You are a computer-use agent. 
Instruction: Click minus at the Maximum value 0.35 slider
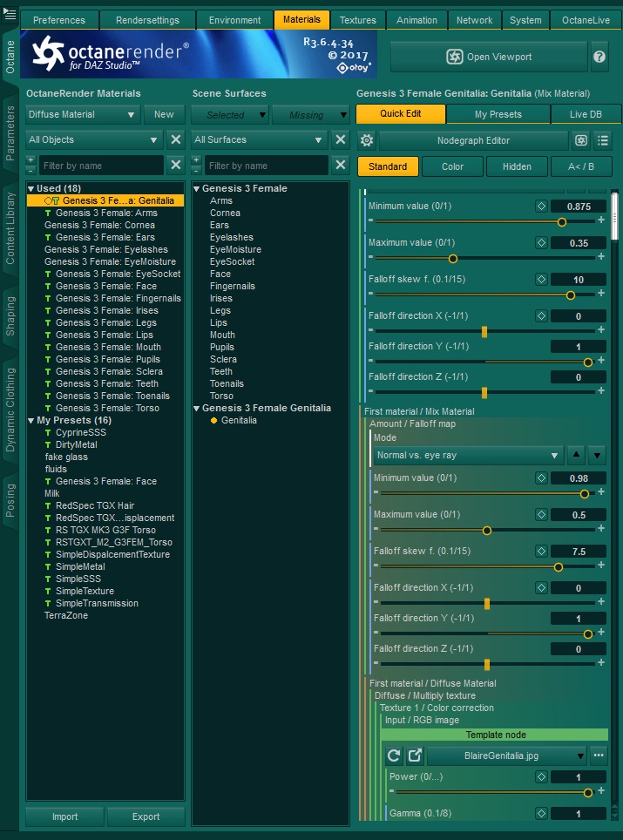click(x=370, y=257)
